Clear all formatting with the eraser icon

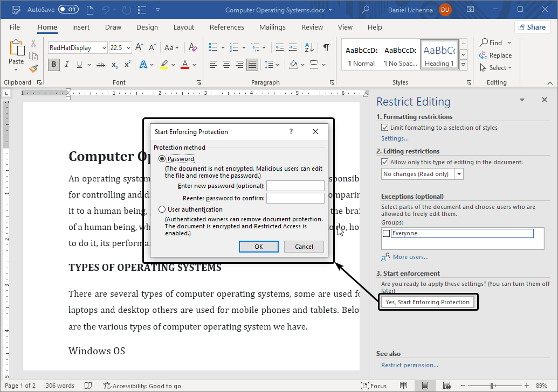click(192, 47)
